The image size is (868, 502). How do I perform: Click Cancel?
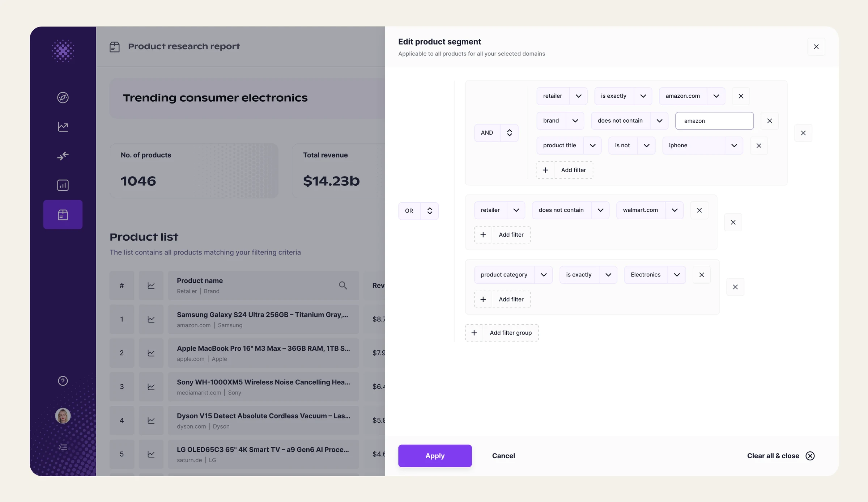(503, 456)
